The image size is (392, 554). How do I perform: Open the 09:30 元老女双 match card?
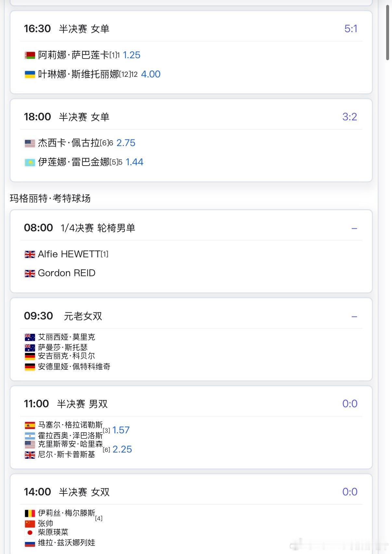(x=191, y=339)
